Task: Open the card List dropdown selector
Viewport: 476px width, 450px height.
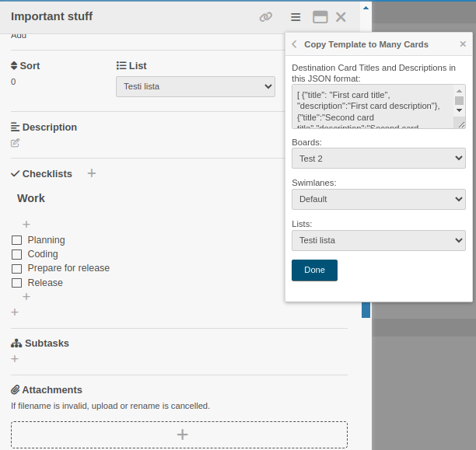Action: coord(195,86)
